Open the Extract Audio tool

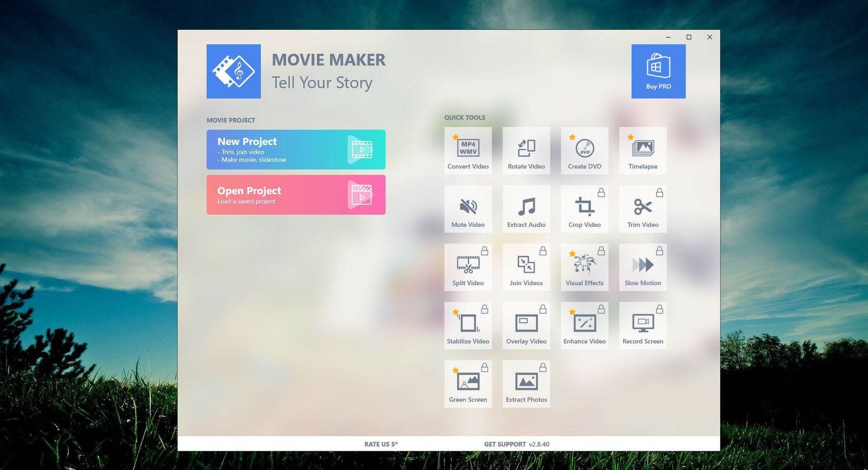(x=526, y=209)
